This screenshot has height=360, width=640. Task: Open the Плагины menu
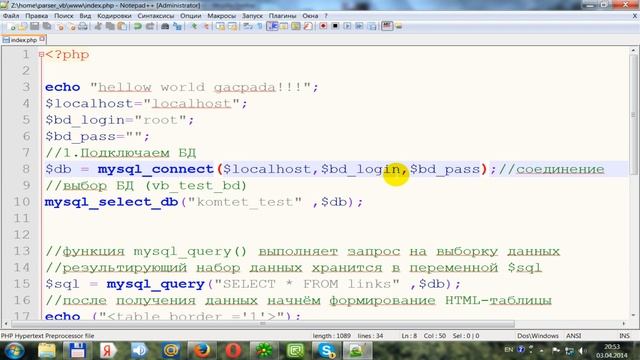coord(282,16)
